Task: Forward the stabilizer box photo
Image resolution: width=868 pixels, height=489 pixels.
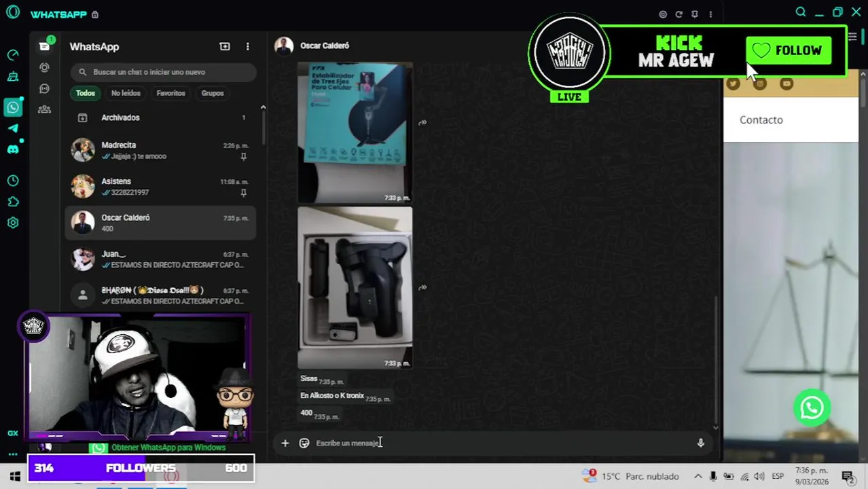Action: 422,123
